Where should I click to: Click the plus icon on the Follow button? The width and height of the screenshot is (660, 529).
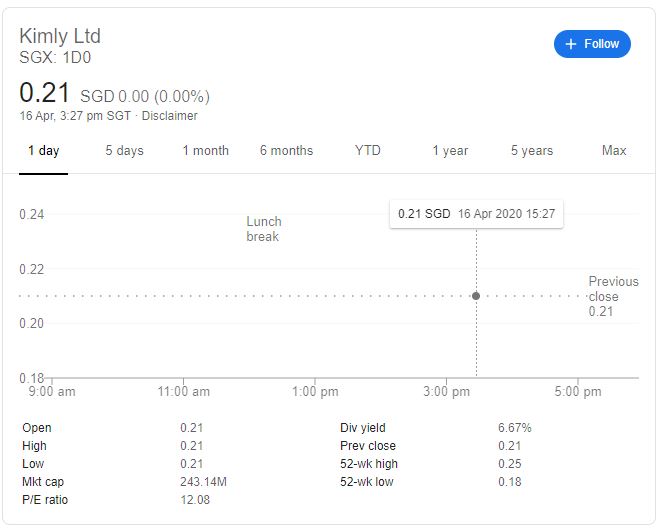(570, 44)
